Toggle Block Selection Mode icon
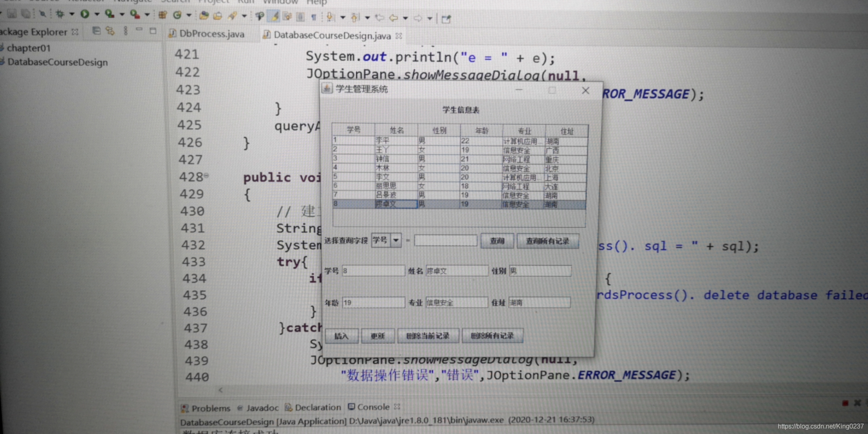Viewport: 868px width, 434px height. tap(300, 17)
